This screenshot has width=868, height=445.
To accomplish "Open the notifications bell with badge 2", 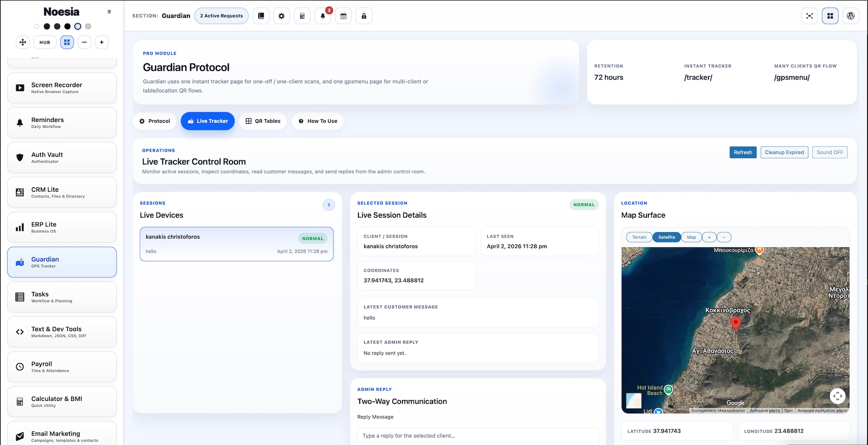I will click(323, 16).
